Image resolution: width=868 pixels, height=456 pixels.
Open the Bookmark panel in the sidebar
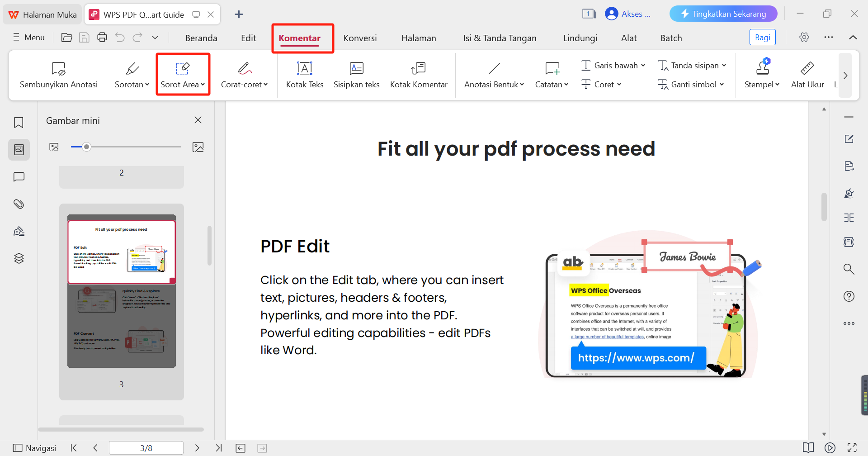point(19,122)
